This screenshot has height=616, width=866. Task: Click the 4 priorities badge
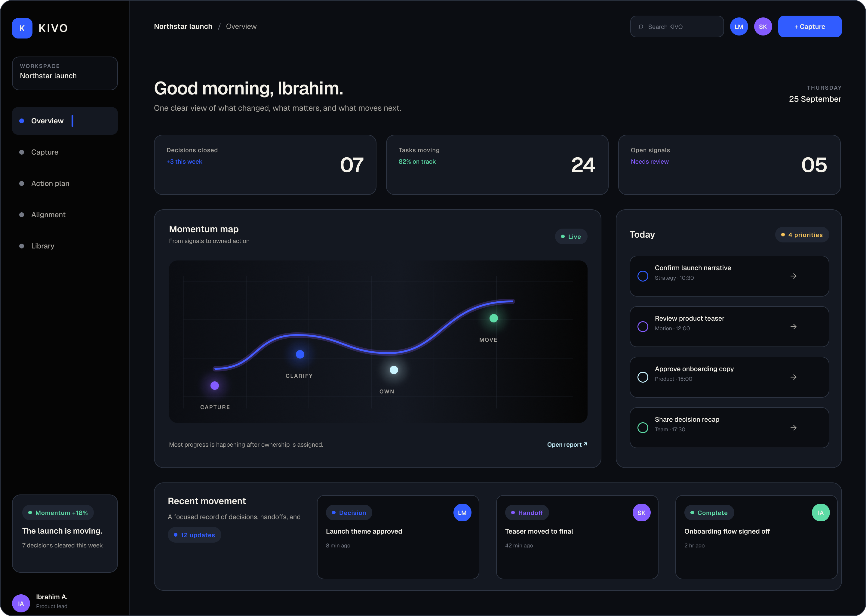coord(802,235)
